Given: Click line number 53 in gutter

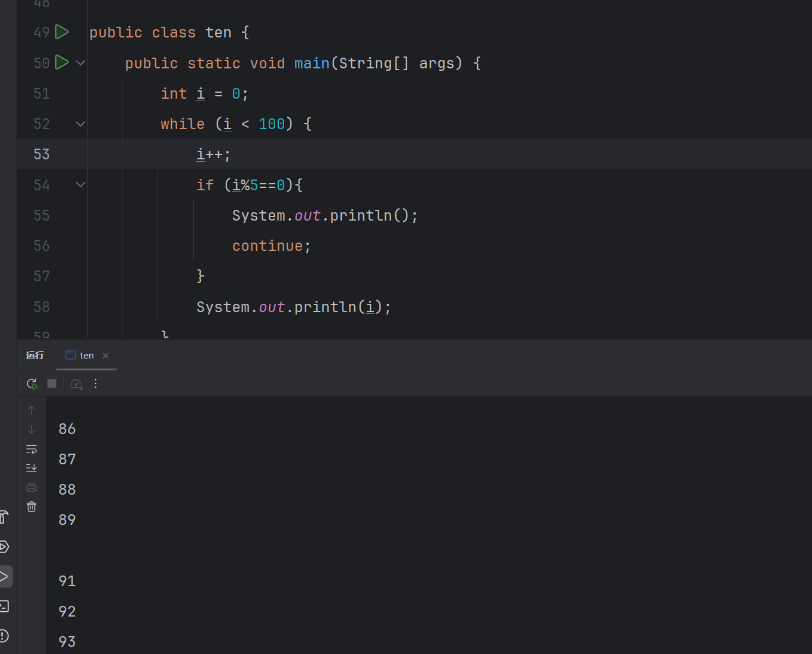Looking at the screenshot, I should pos(42,155).
